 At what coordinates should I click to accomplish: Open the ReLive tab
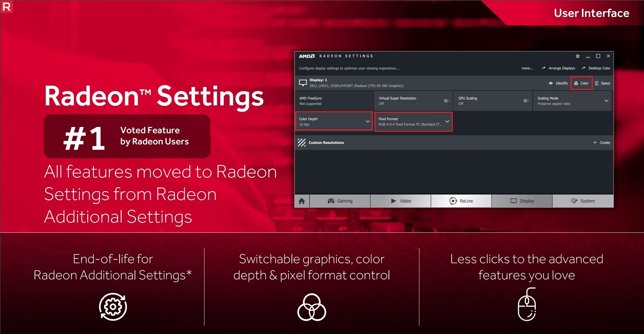click(461, 201)
